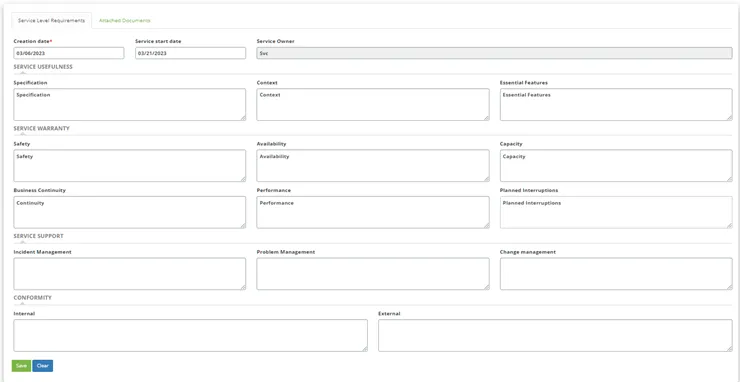Click the 'Incident Management' label
This screenshot has height=382, width=740.
pyautogui.click(x=42, y=252)
